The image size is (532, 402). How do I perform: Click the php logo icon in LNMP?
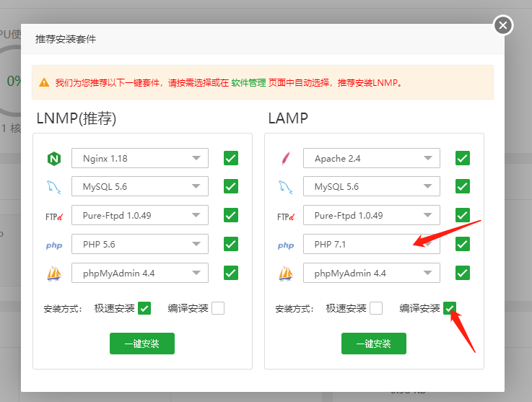pos(54,245)
